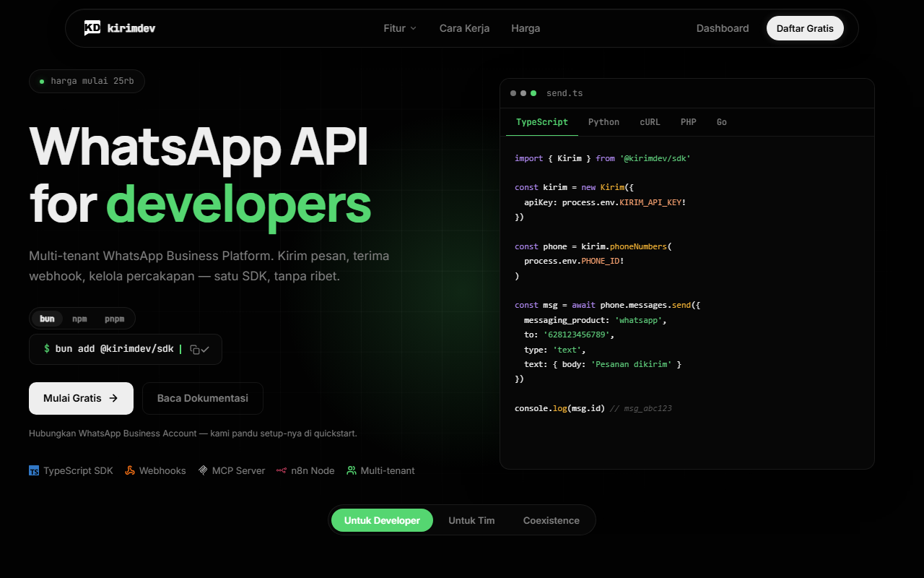Click the kirimdev brand name text
924x578 pixels.
(x=131, y=28)
